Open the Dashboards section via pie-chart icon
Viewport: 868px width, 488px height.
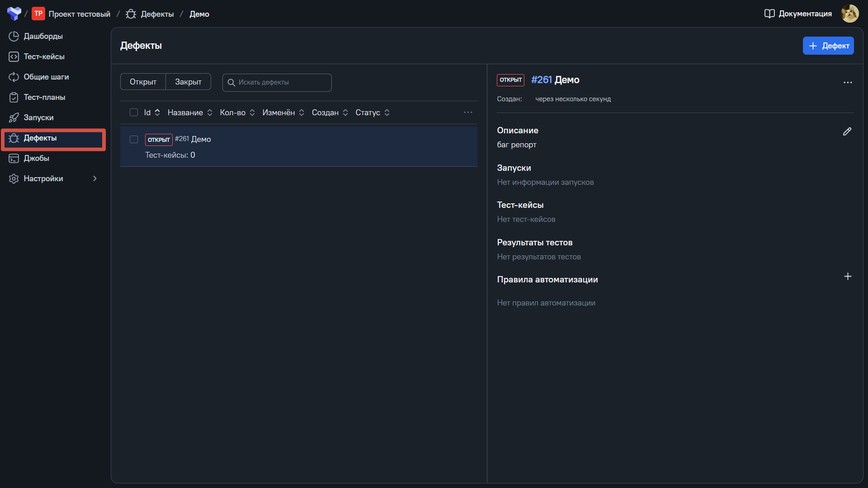tap(14, 36)
